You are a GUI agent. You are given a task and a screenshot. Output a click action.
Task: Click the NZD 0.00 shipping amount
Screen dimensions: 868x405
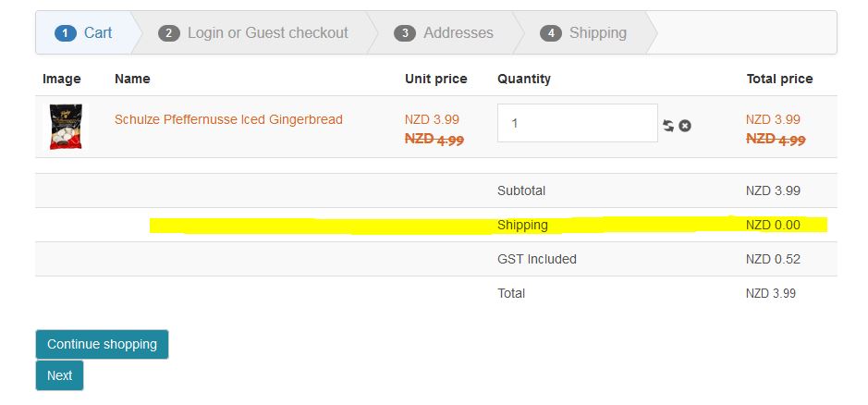coord(773,225)
